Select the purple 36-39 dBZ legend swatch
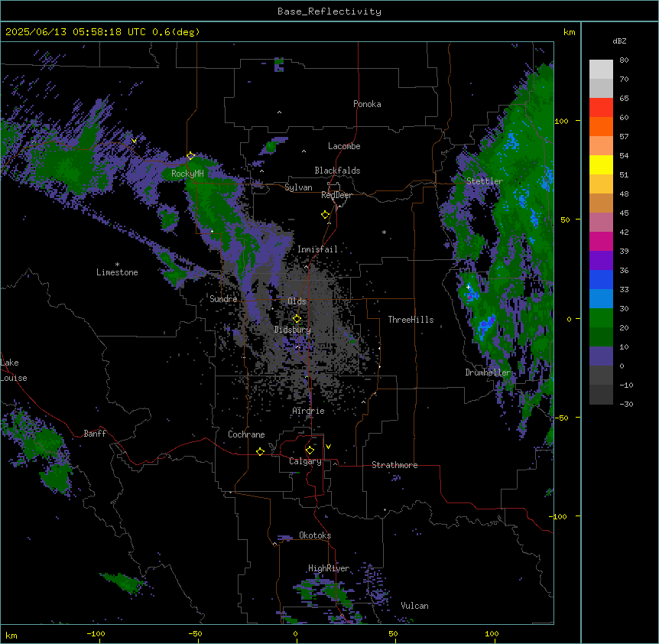Viewport: 659px width, 644px height. click(601, 261)
